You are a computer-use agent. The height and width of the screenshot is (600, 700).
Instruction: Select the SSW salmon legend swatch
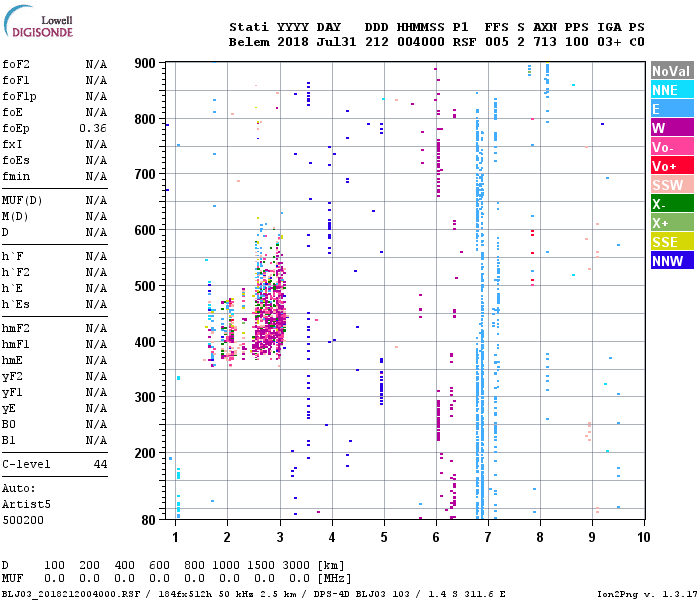click(672, 185)
